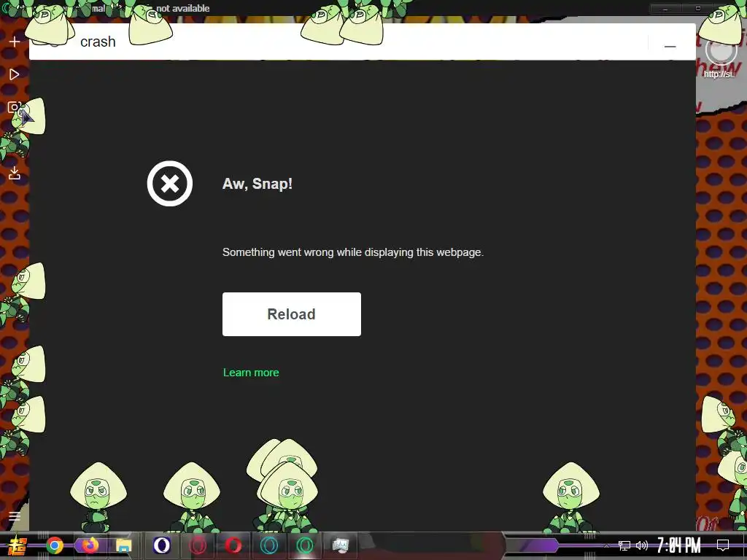This screenshot has width=747, height=560.
Task: Open downloads from the sidebar icon
Action: point(15,174)
